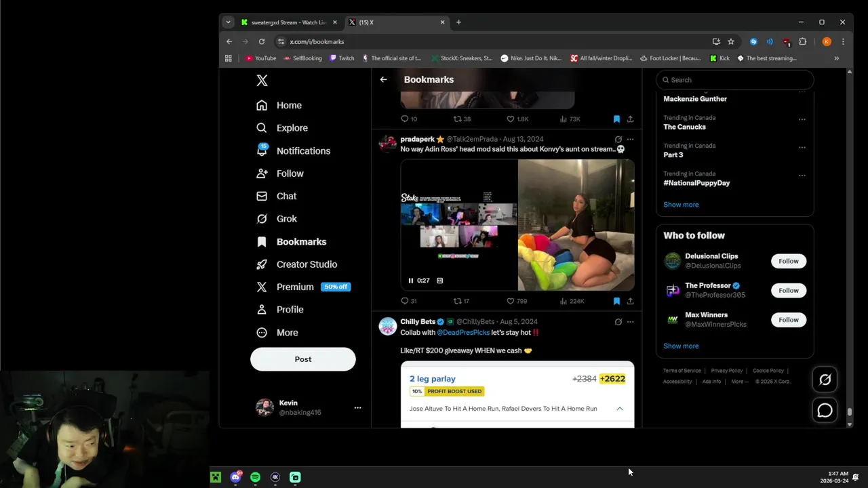Open the YouTube bookmark in the bookmarks bar
The height and width of the screenshot is (488, 868).
tap(261, 58)
